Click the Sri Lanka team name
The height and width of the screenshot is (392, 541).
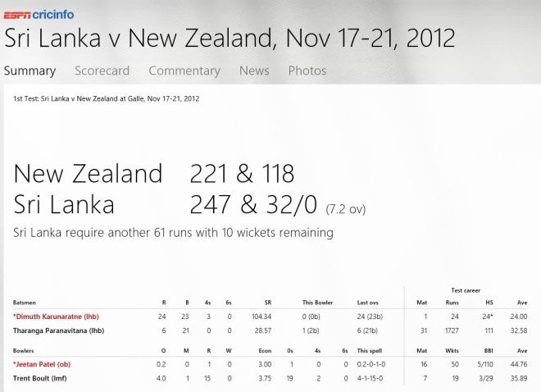(64, 204)
